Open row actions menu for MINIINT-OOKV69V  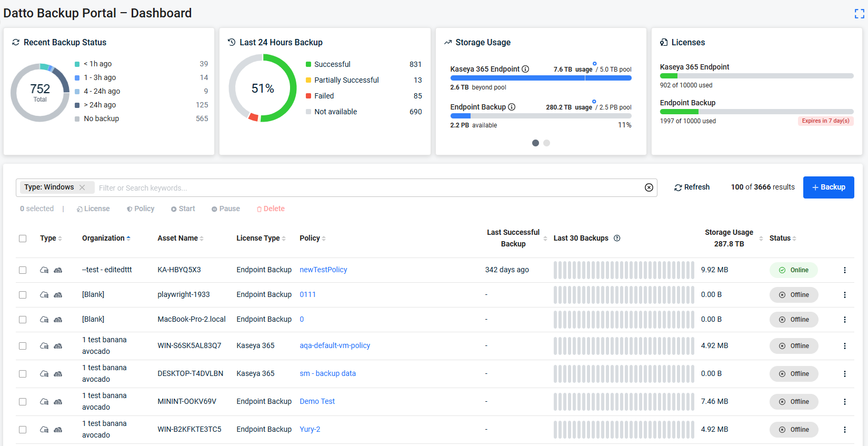(x=845, y=402)
